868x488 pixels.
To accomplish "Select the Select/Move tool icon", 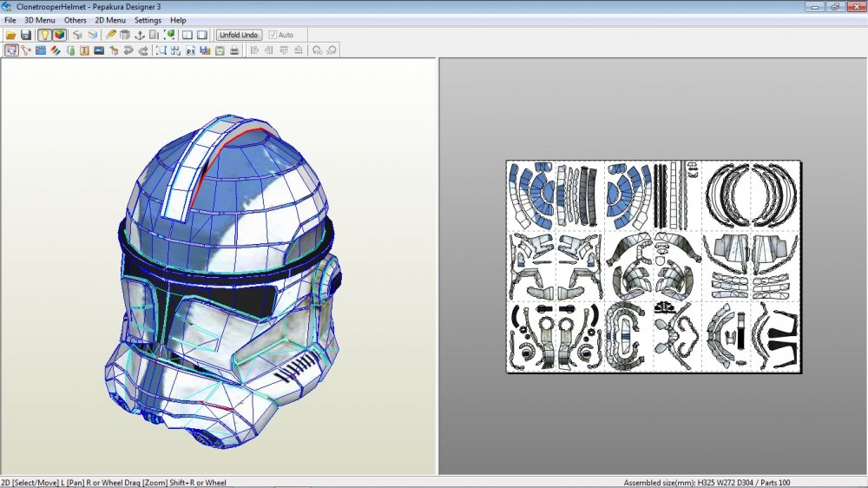I will [11, 50].
